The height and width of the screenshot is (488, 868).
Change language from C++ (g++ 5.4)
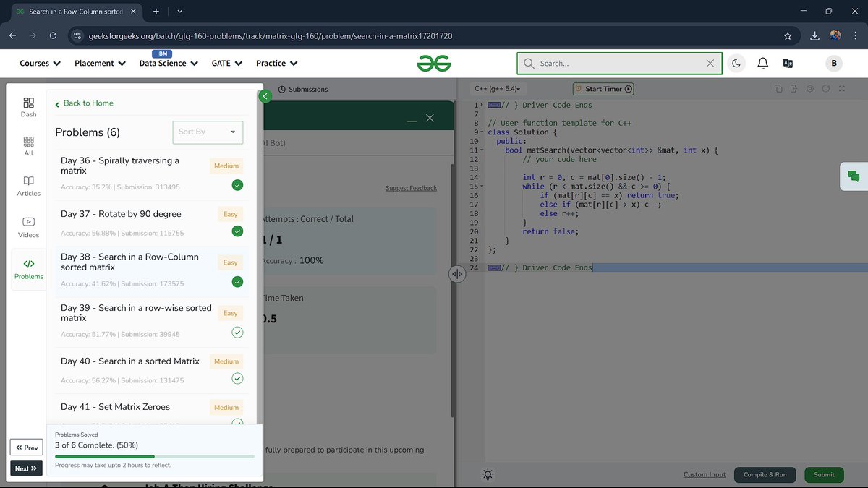[x=497, y=89]
